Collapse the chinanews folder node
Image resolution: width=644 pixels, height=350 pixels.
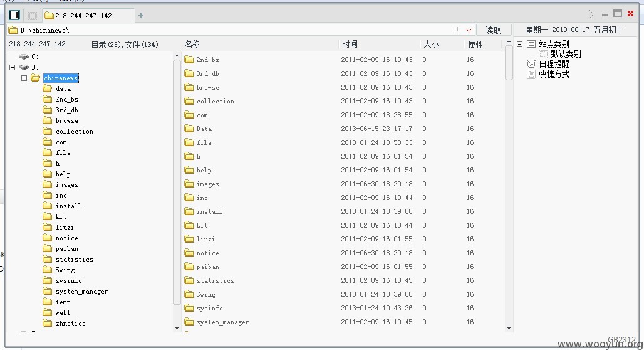[x=24, y=78]
